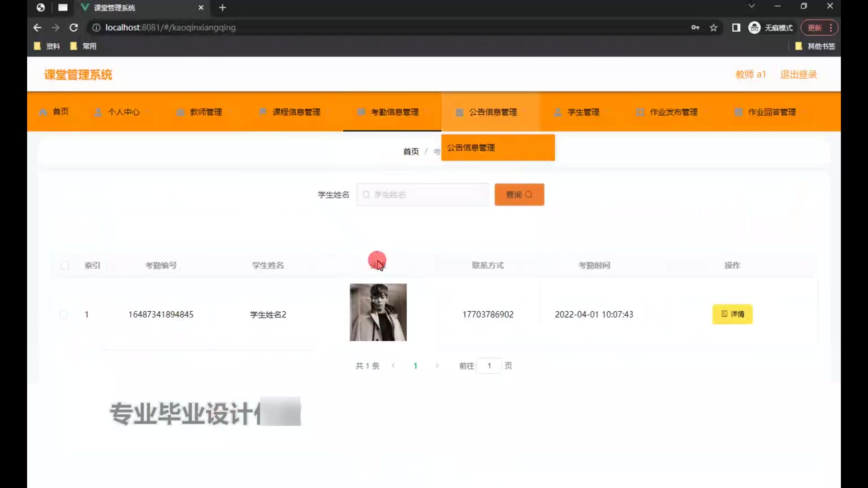Click the 考勤编号 column header

pos(160,266)
